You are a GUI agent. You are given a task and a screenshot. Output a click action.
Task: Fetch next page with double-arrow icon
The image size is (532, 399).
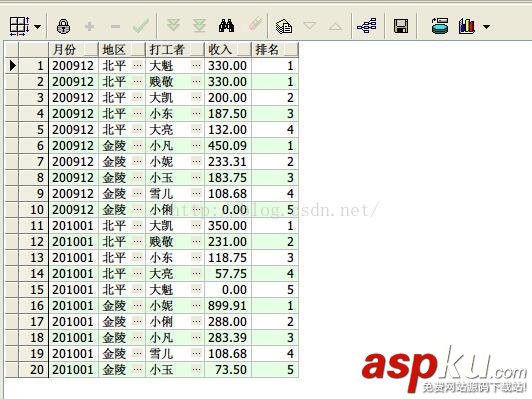[x=173, y=25]
